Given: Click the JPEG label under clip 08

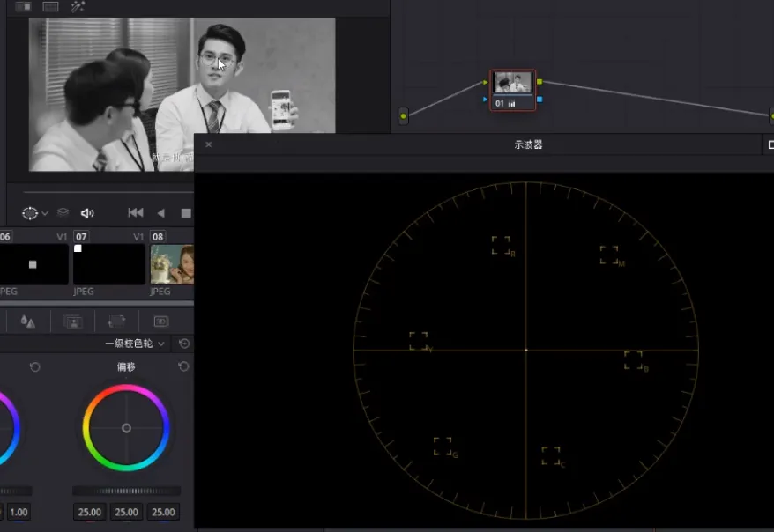Looking at the screenshot, I should click(160, 292).
